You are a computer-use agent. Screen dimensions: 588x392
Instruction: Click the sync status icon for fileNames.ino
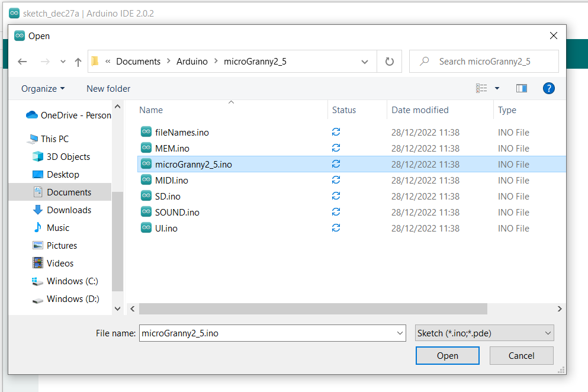336,131
